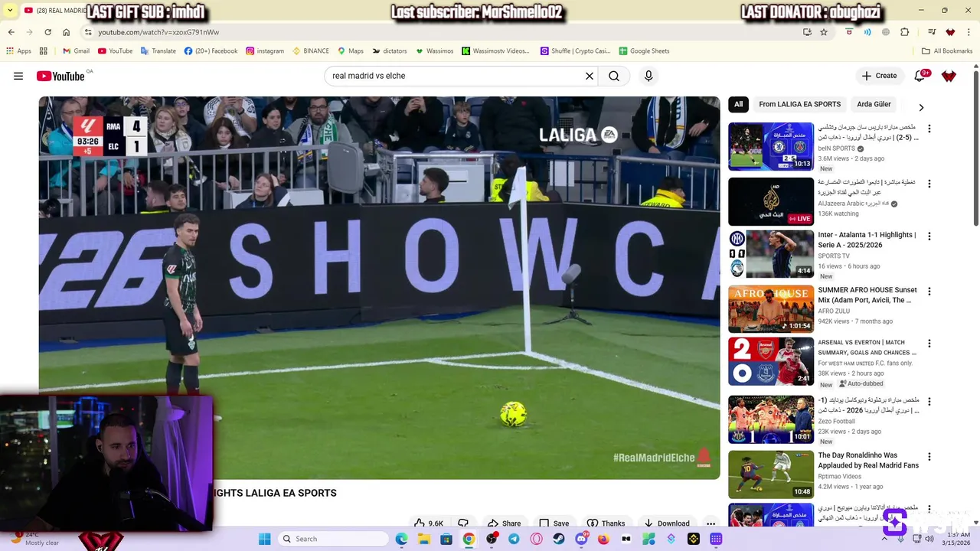
Task: Save video to playlist
Action: (554, 523)
